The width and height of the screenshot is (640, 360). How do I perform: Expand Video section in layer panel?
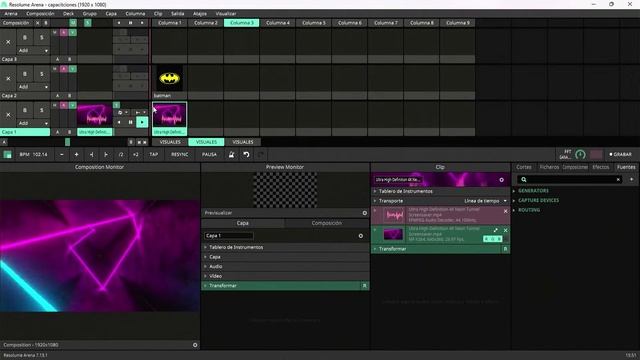pyautogui.click(x=285, y=276)
